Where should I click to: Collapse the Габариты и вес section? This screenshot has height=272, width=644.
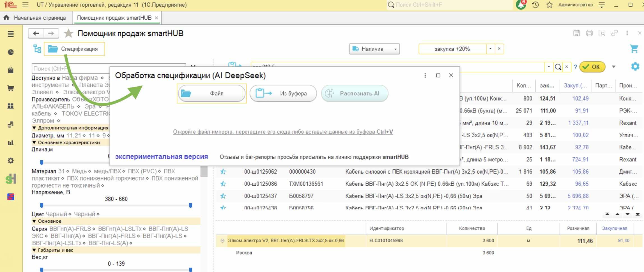tap(34, 250)
